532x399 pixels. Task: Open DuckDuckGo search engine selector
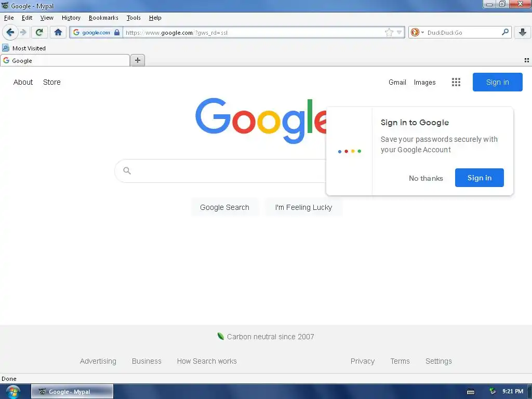[417, 33]
